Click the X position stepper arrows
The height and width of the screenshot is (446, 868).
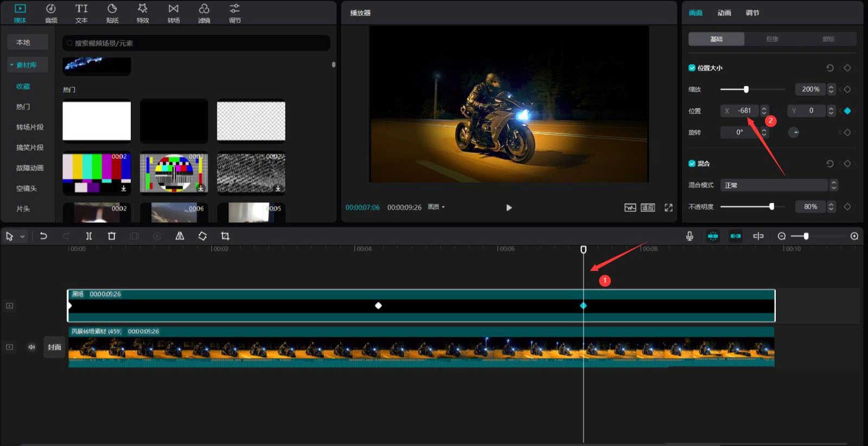(x=764, y=111)
